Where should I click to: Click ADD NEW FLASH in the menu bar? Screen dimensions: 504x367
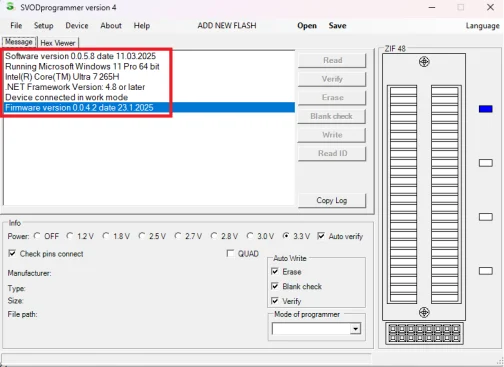(x=227, y=26)
